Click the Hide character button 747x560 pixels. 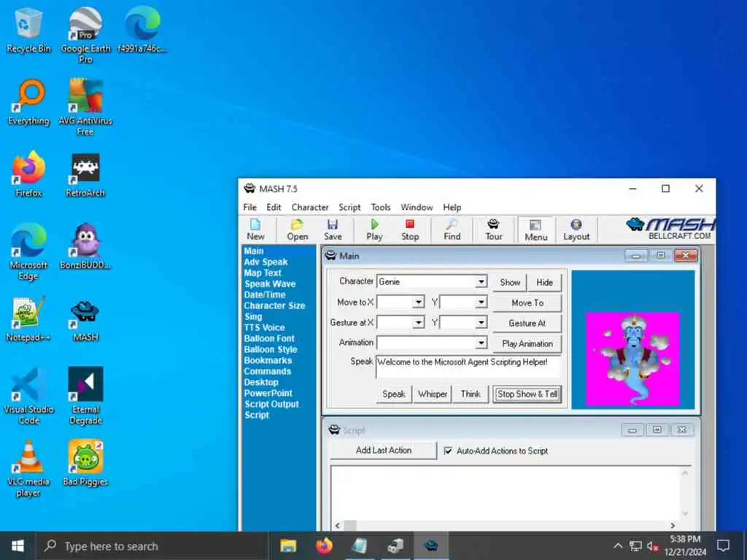tap(544, 282)
